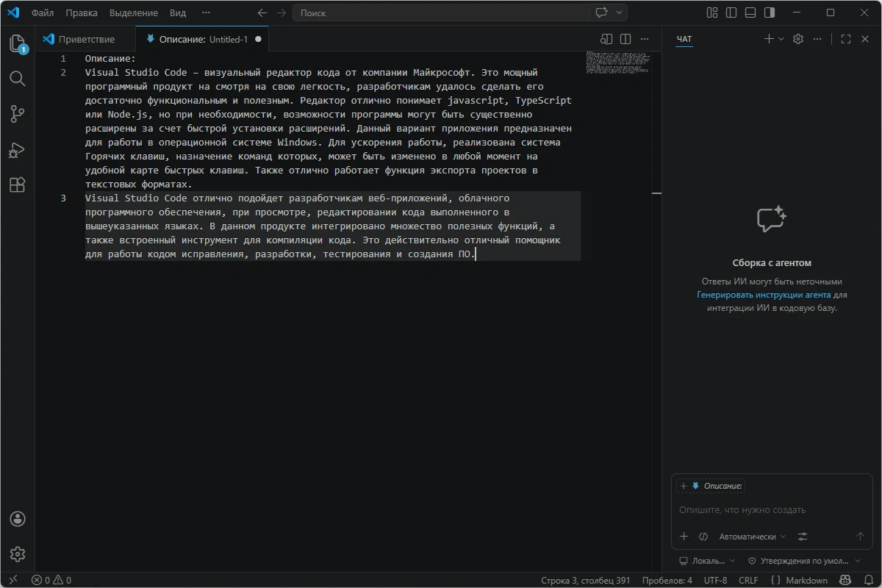This screenshot has height=588, width=882.
Task: Toggle the secondary side bar
Action: click(769, 12)
